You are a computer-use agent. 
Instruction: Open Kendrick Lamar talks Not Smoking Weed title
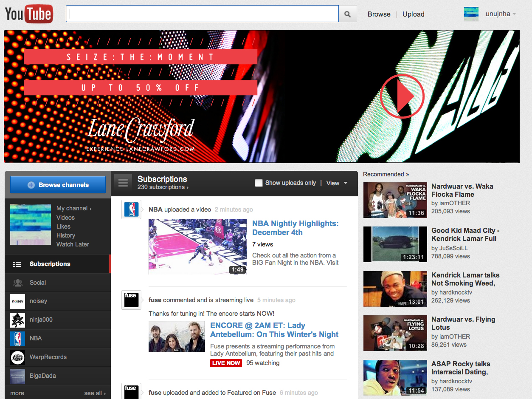click(465, 279)
